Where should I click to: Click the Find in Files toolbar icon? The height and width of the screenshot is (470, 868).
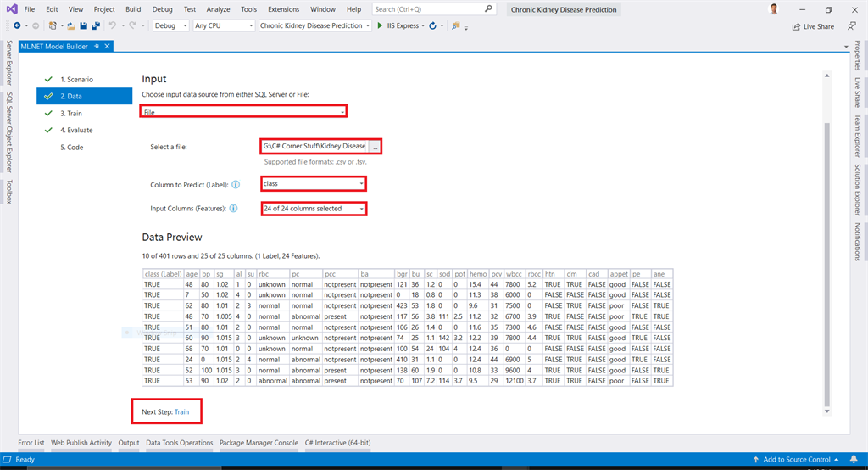coord(455,25)
